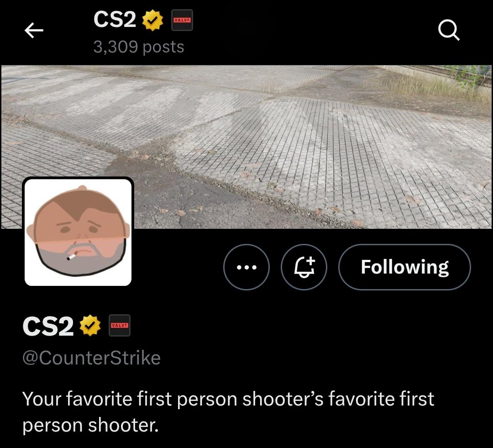Toggle the Following button to unfollow
Image resolution: width=493 pixels, height=448 pixels.
coord(404,267)
